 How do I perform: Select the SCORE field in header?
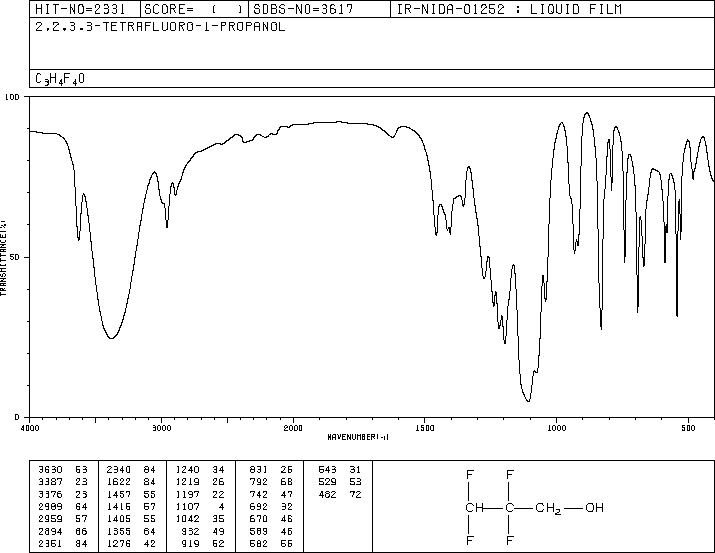(194, 9)
